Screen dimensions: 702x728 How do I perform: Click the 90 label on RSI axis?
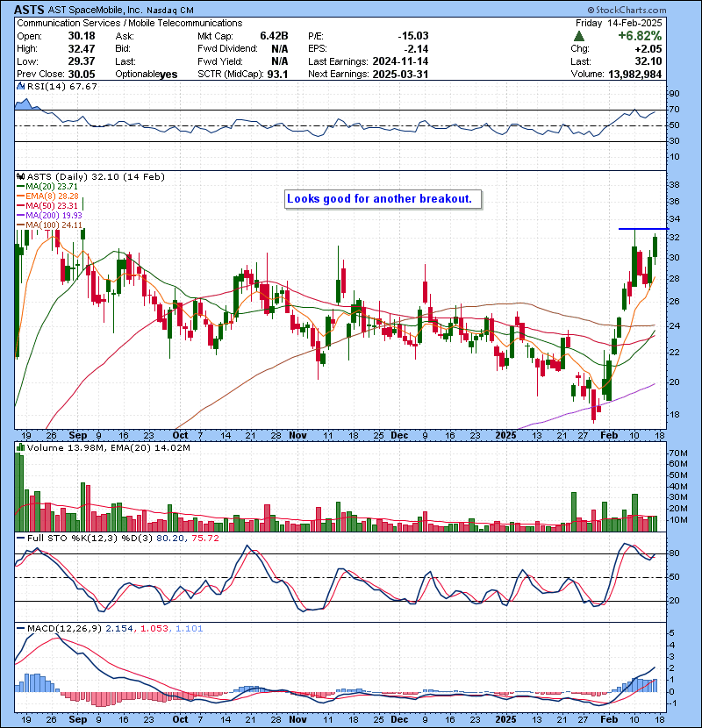674,94
